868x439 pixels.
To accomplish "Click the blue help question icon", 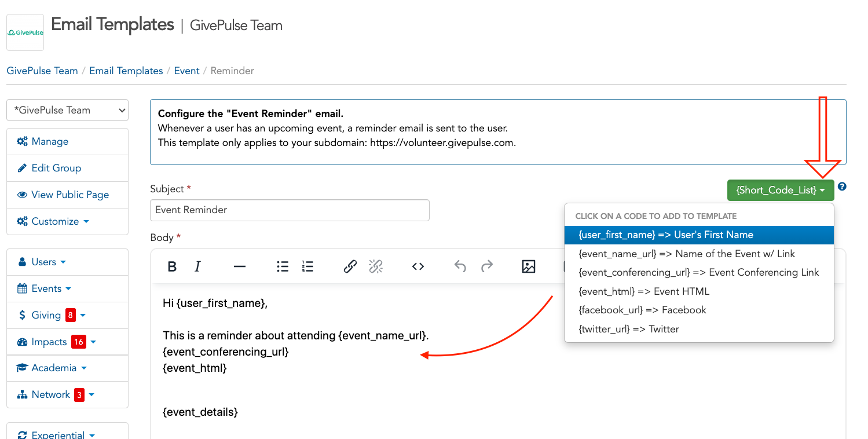I will point(842,186).
